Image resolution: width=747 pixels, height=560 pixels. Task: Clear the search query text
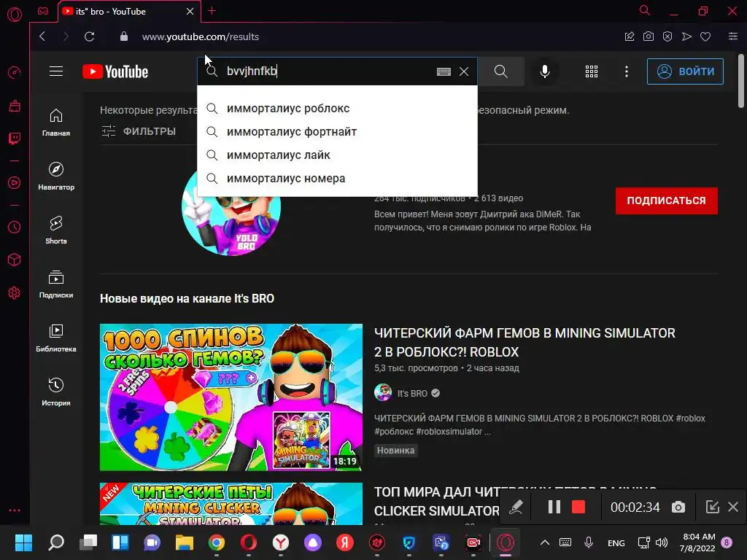coord(464,71)
